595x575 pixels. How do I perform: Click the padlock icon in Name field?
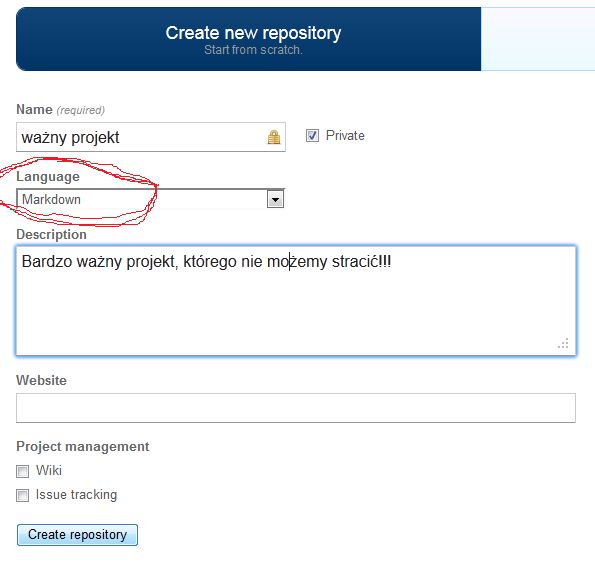pyautogui.click(x=274, y=137)
